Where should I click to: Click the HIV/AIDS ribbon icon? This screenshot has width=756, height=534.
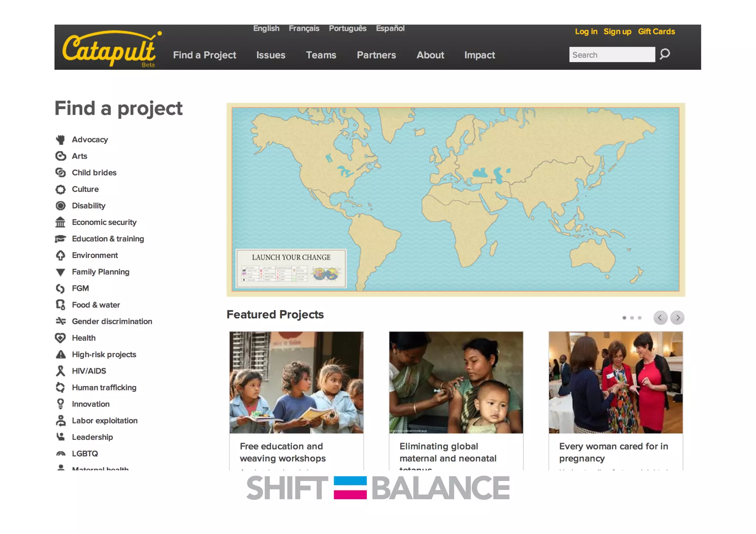point(61,371)
